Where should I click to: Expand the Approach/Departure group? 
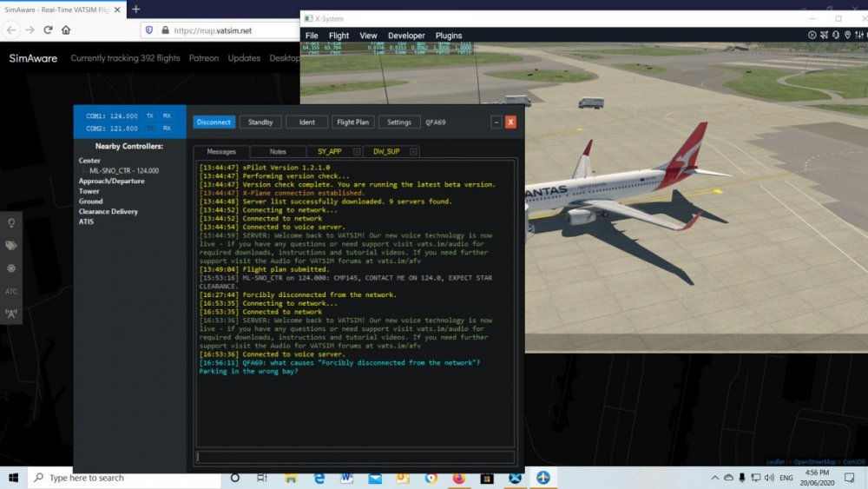[x=111, y=181]
